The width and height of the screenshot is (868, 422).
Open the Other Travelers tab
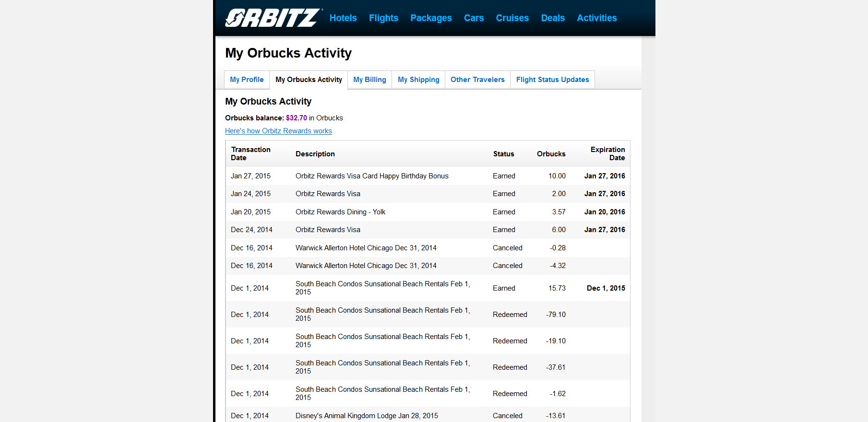click(x=477, y=80)
